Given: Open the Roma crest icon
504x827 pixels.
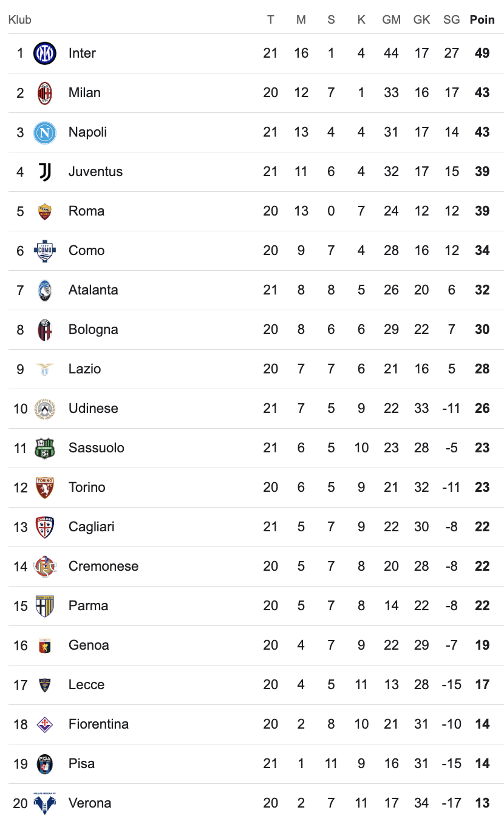Looking at the screenshot, I should coord(45,211).
